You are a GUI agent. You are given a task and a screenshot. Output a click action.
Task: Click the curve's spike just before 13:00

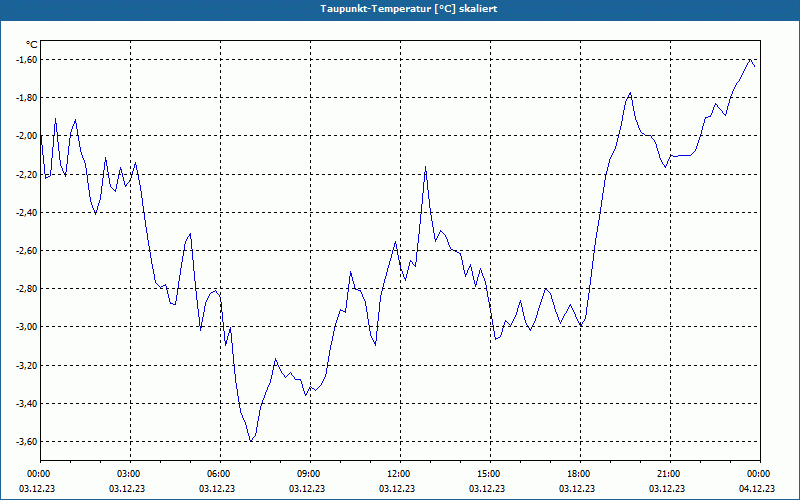[425, 167]
